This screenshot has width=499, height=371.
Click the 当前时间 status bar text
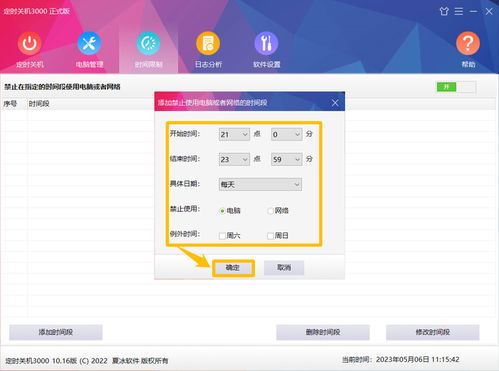click(400, 360)
